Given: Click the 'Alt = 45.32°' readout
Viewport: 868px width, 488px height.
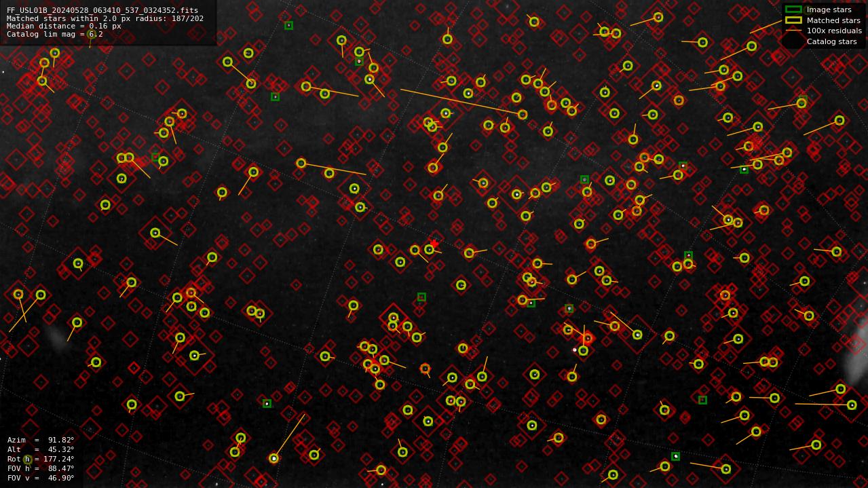Looking at the screenshot, I should (x=41, y=449).
